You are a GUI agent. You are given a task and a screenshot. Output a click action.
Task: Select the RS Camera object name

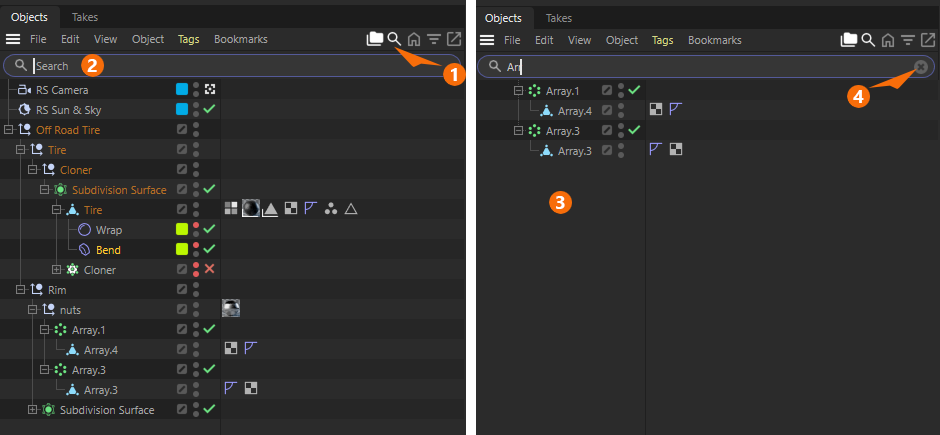[62, 90]
